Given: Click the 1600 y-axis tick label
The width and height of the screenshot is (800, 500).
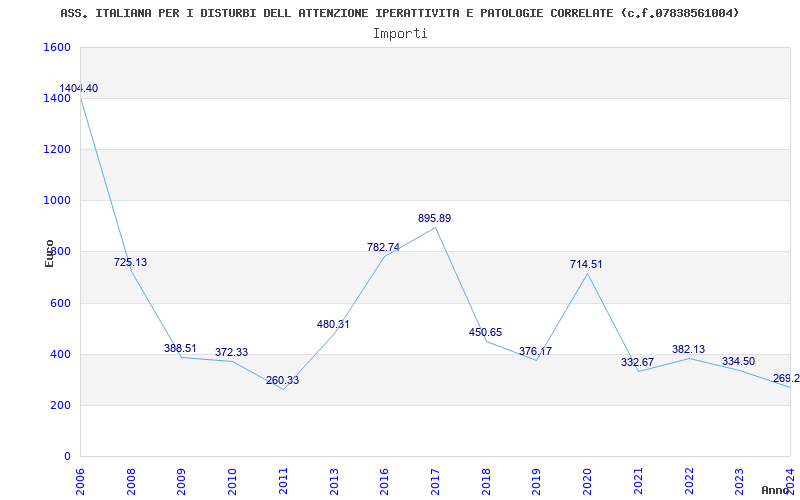Looking at the screenshot, I should click(58, 47).
